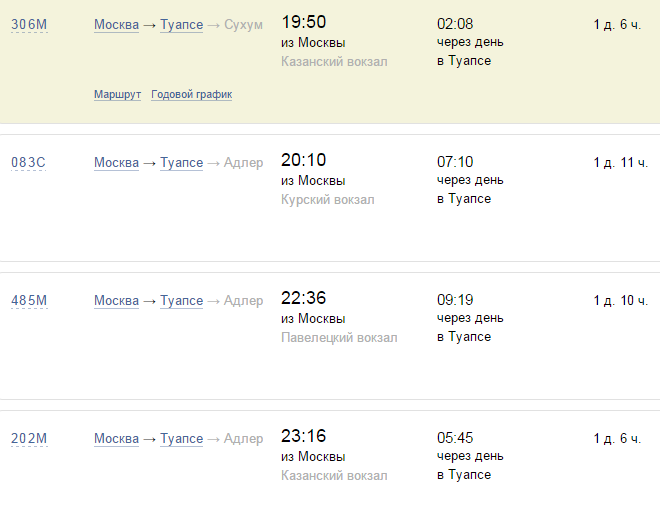This screenshot has height=530, width=660.
Task: Open train number 083С details
Action: click(x=29, y=162)
